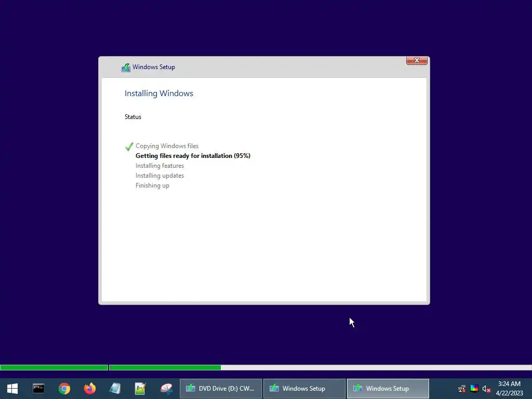Select the 'Copying Windows files' status line
The height and width of the screenshot is (399, 532).
167,146
